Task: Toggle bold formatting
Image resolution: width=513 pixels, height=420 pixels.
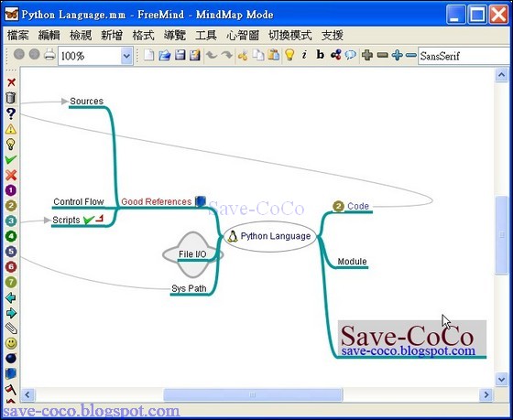Action: 321,55
